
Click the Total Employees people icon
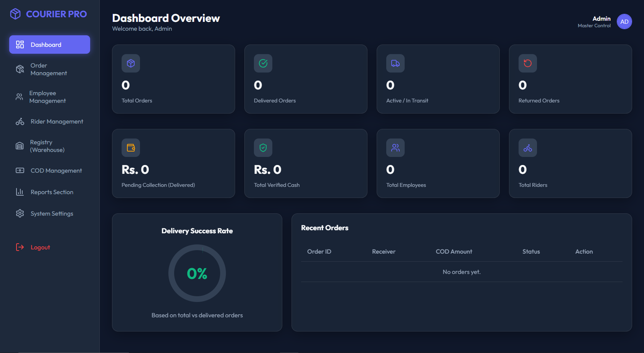395,148
